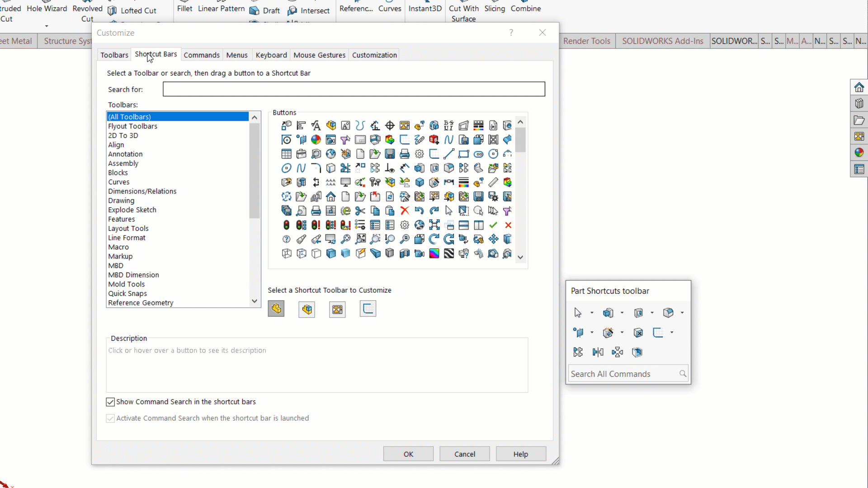Click the Explode Sketch toolbar icon

132,210
